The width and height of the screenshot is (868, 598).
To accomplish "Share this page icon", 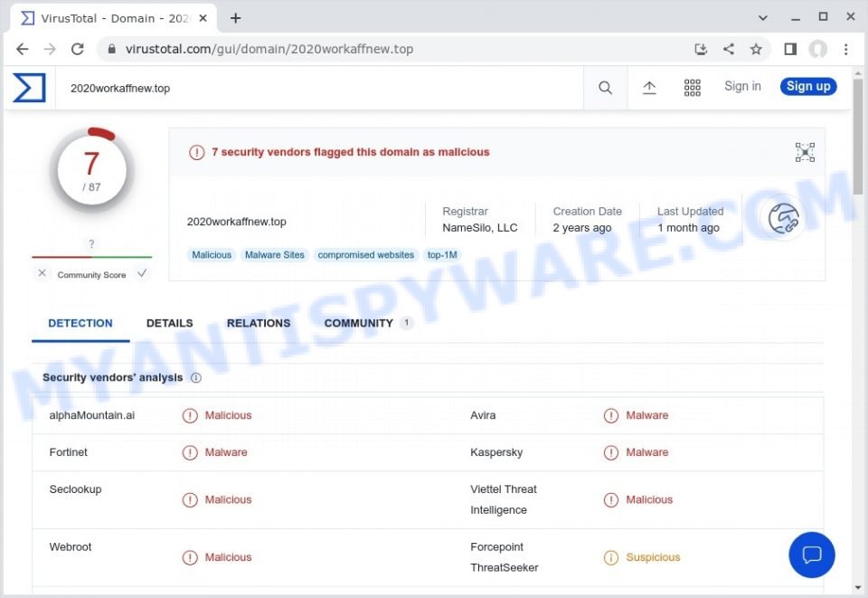I will 729,49.
